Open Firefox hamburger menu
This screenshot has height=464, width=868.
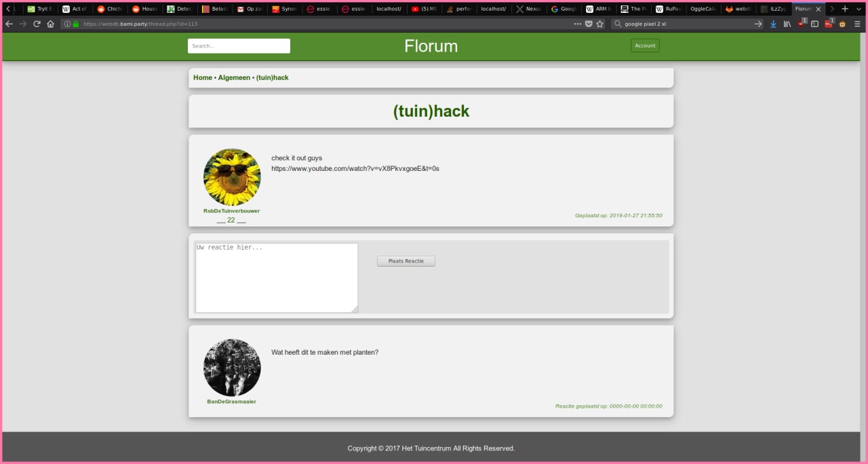click(x=857, y=24)
